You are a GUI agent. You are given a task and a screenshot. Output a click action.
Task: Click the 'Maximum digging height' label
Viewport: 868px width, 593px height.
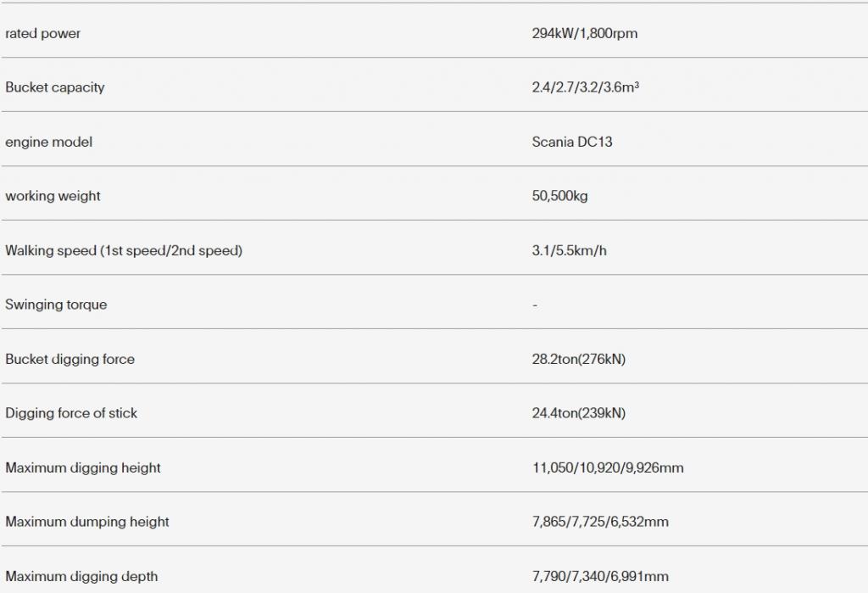pyautogui.click(x=82, y=467)
